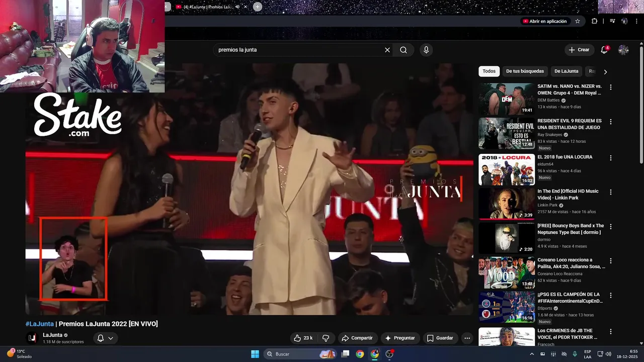The image size is (644, 362).
Task: Click the Compartir button
Action: pyautogui.click(x=357, y=338)
